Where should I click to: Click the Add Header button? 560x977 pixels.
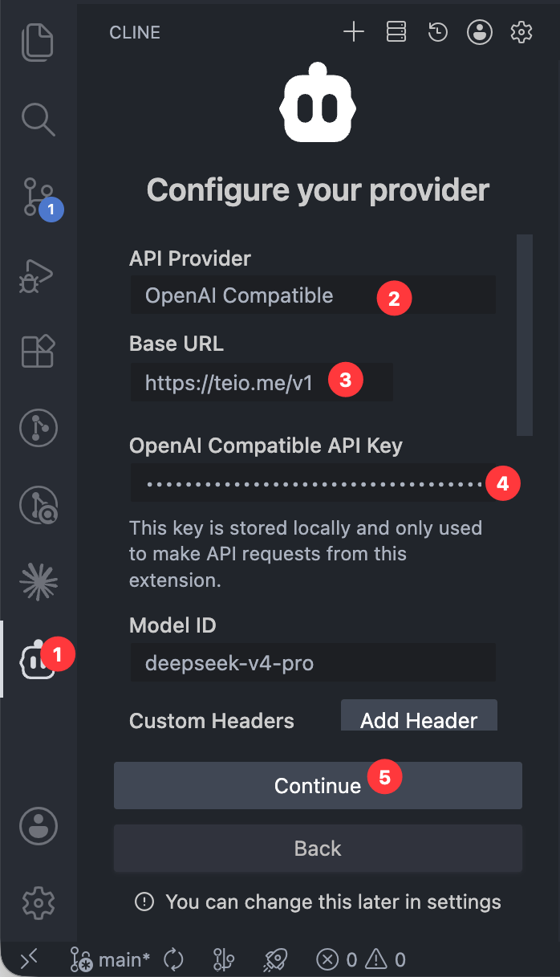coord(419,716)
